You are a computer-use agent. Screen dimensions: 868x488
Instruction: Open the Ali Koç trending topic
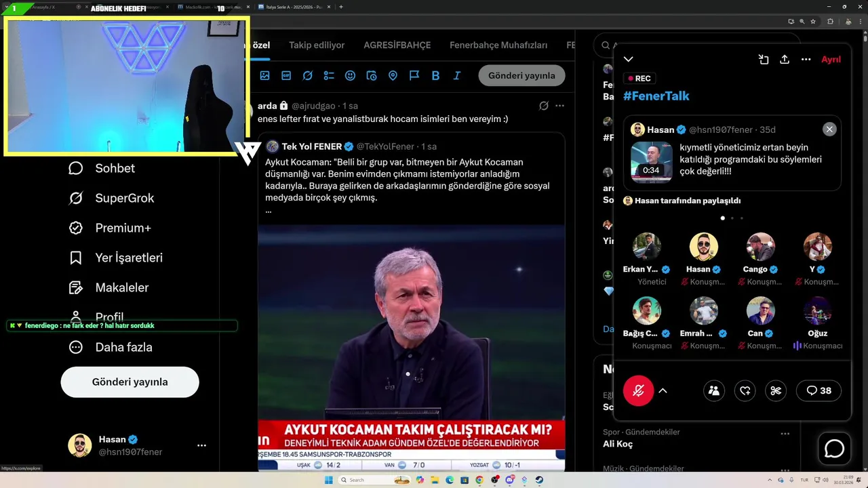(x=618, y=444)
